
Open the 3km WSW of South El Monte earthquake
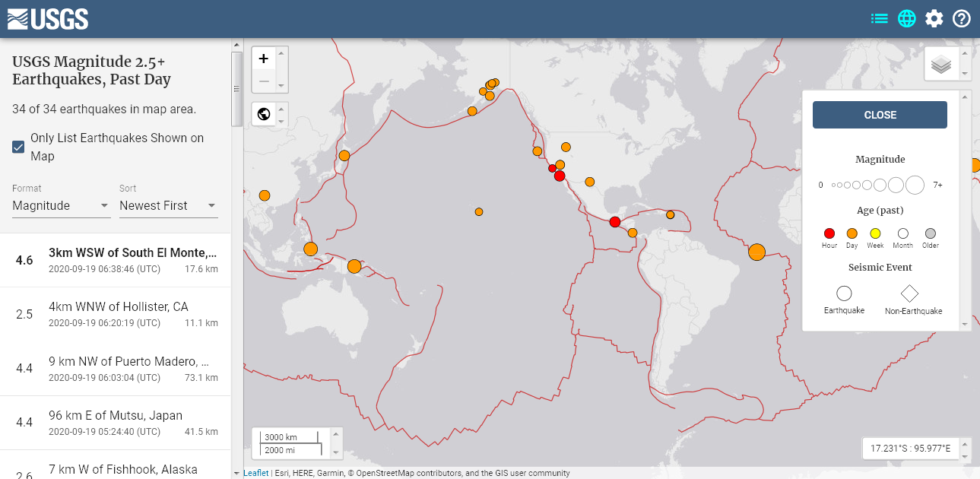pos(116,260)
